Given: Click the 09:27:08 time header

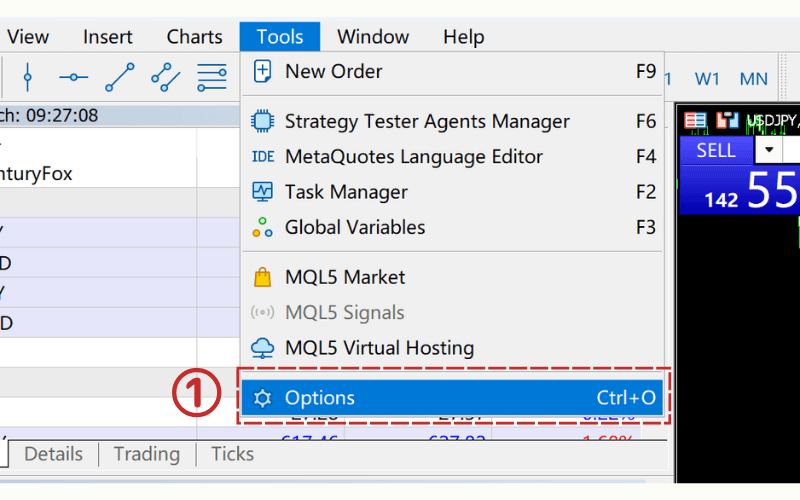Looking at the screenshot, I should (62, 115).
